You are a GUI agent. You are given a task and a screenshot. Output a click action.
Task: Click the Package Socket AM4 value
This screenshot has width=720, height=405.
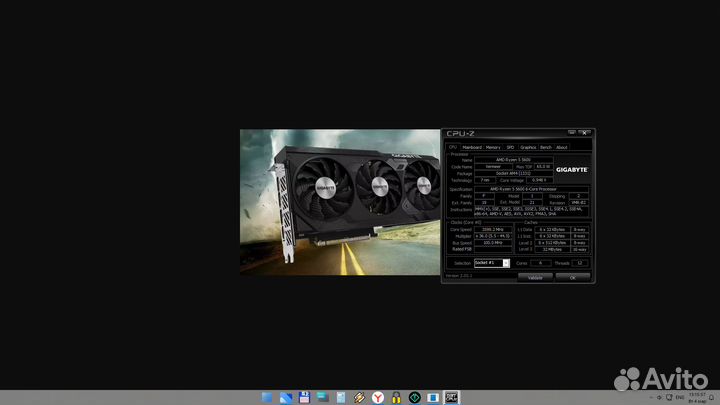513,174
